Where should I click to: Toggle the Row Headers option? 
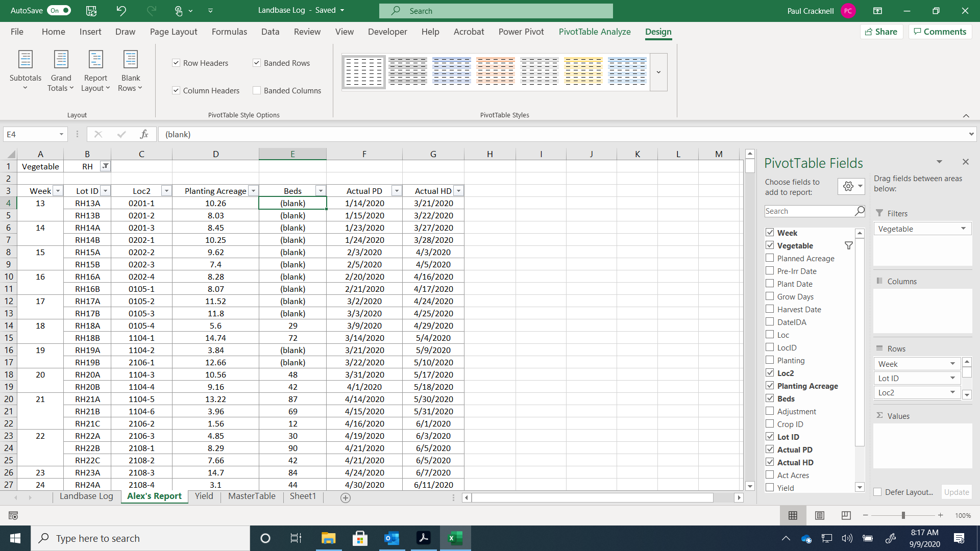pos(176,63)
